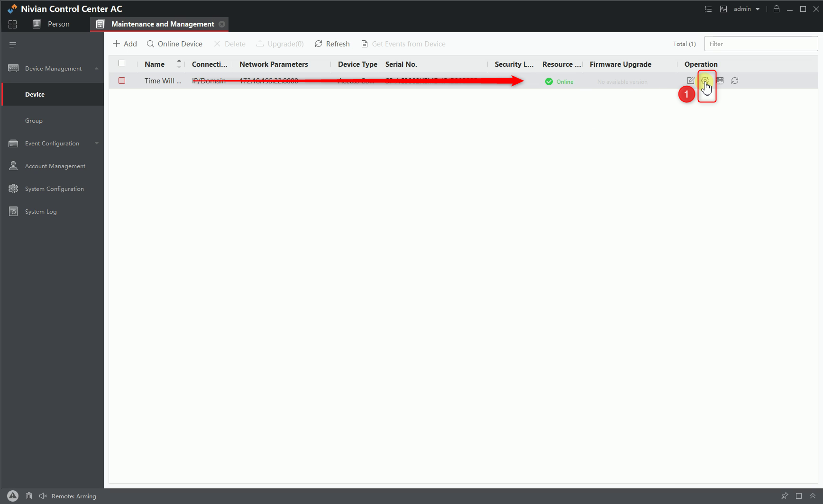
Task: Select the Maintenance and Management tab
Action: click(x=159, y=24)
